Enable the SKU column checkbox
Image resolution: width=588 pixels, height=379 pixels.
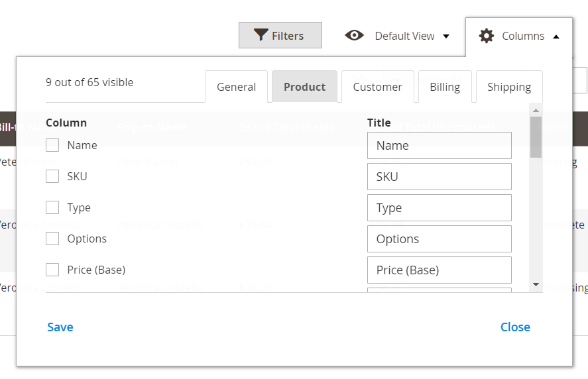click(52, 176)
